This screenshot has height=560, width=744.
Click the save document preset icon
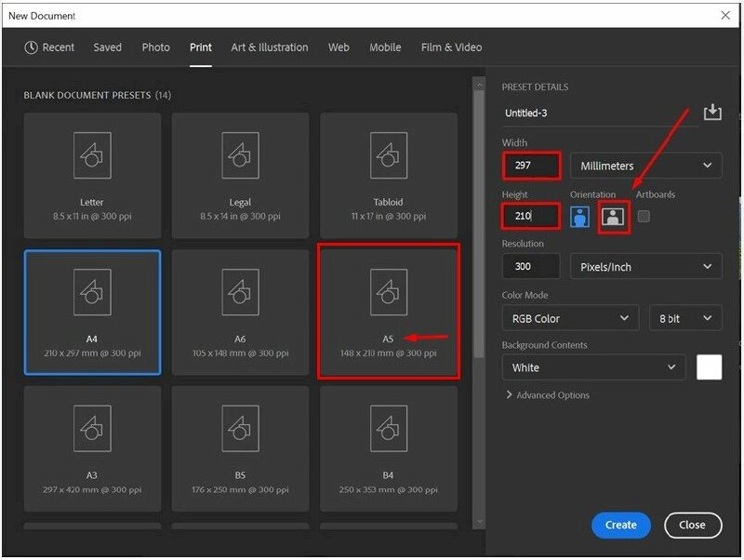coord(712,111)
